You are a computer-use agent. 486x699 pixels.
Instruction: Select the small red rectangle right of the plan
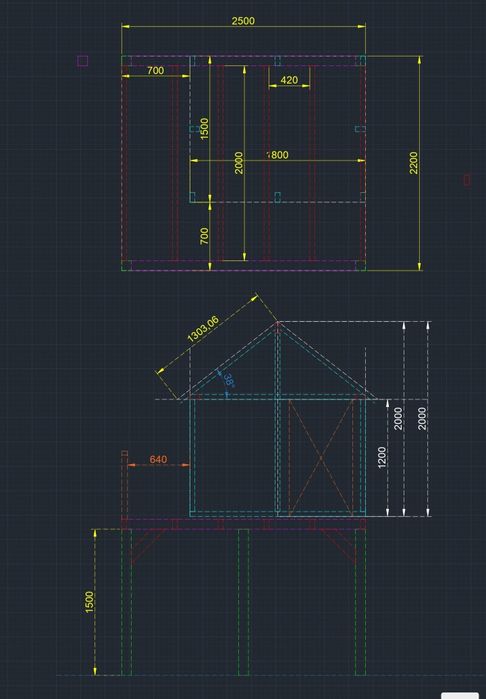pyautogui.click(x=467, y=180)
